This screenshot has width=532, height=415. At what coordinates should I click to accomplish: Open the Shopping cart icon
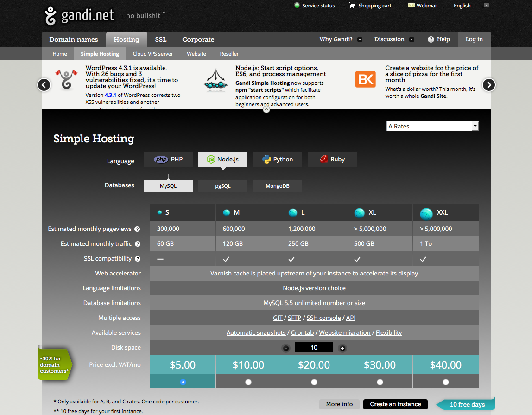click(352, 6)
